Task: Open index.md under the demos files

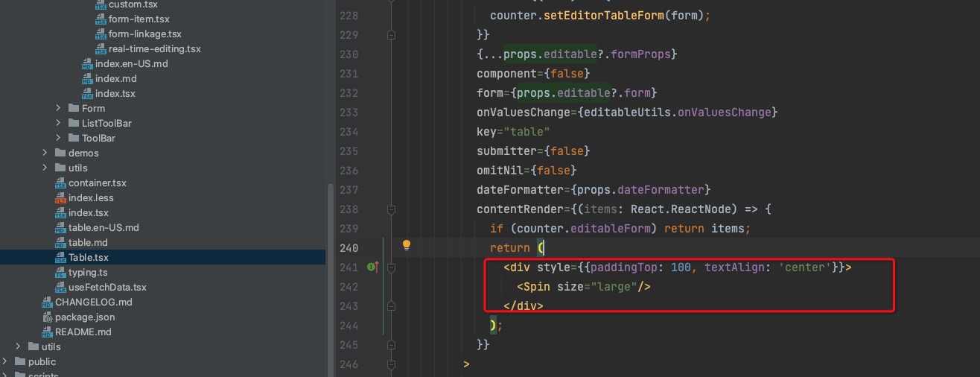Action: (x=115, y=78)
